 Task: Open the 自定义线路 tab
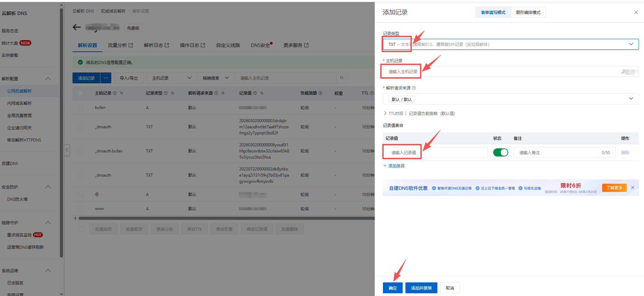[x=228, y=45]
